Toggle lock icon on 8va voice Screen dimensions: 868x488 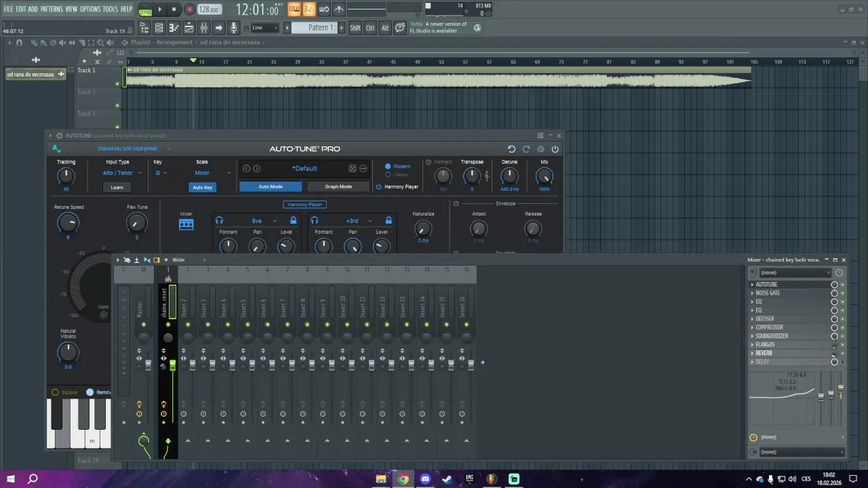coord(293,220)
